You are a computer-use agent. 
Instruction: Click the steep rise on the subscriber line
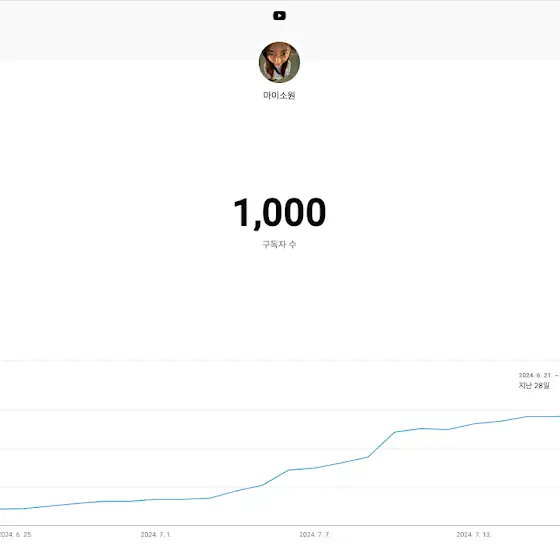pos(381,444)
